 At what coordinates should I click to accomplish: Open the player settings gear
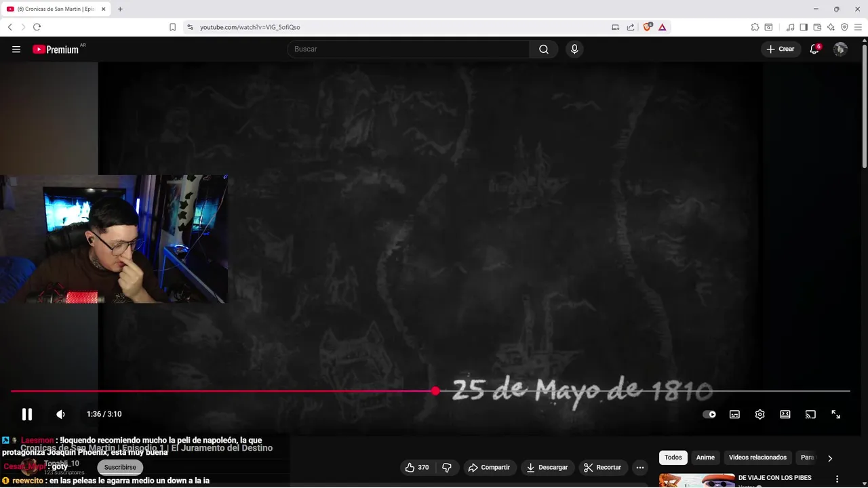(x=759, y=414)
